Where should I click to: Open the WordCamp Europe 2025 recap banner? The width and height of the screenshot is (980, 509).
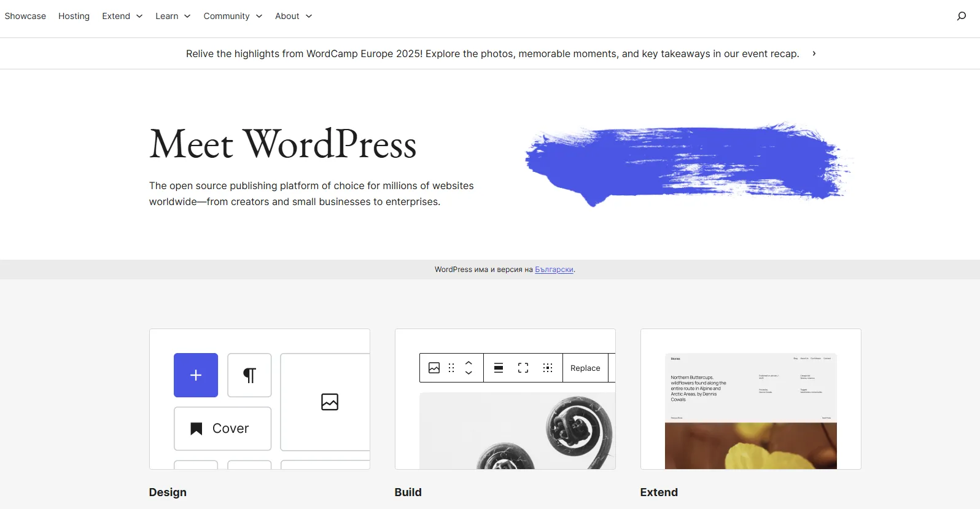(x=492, y=53)
